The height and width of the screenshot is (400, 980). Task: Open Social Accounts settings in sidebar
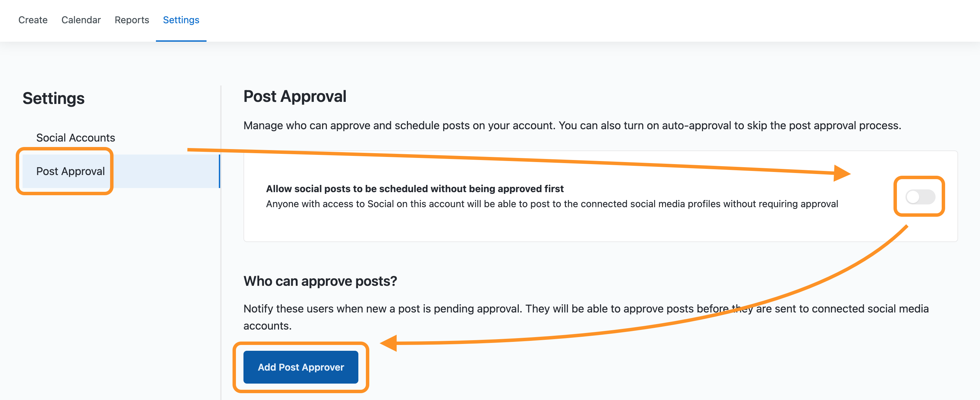tap(76, 138)
